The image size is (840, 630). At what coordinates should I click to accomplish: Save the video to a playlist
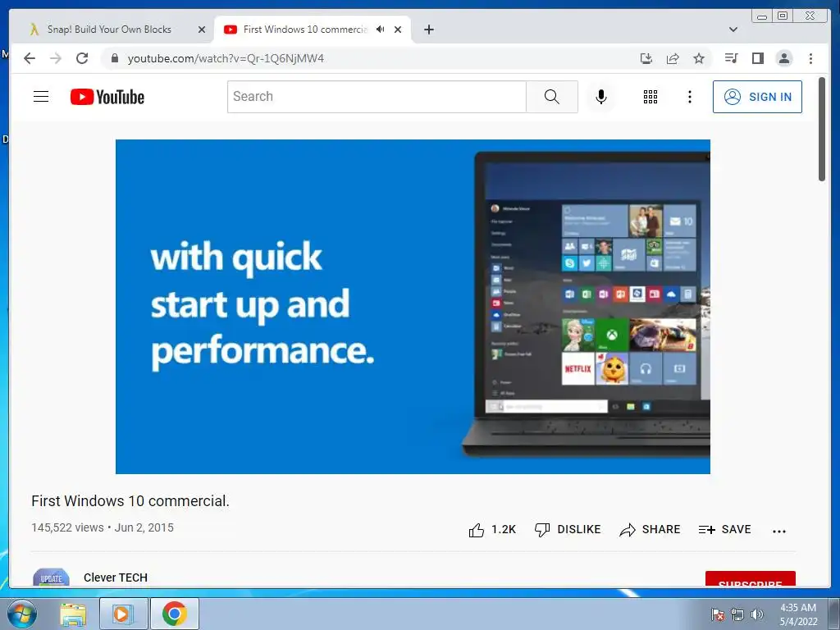pos(725,530)
